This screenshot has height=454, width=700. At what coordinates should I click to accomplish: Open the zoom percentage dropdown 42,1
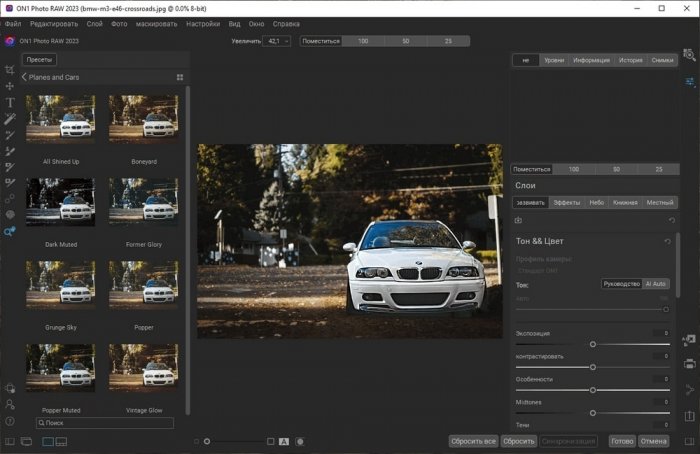click(277, 41)
